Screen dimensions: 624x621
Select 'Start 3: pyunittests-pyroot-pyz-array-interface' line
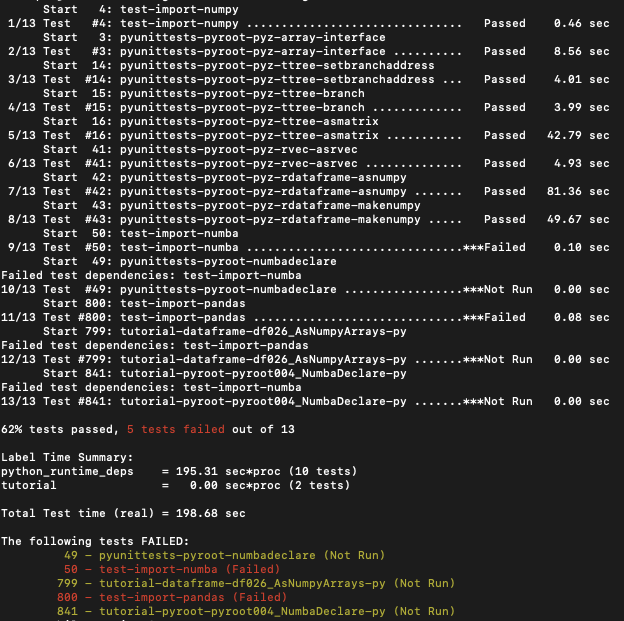click(214, 37)
